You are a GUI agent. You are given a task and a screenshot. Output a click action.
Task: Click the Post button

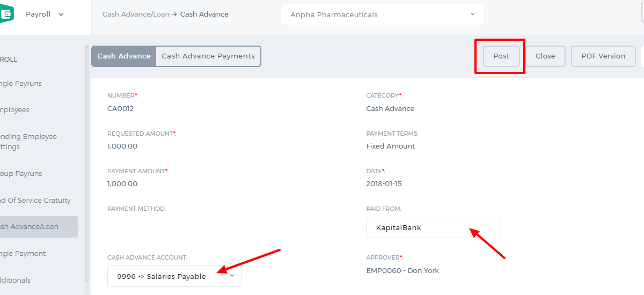(x=501, y=56)
